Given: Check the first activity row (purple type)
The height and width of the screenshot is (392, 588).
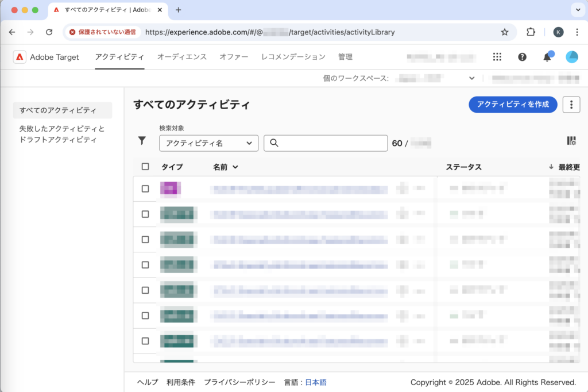Looking at the screenshot, I should coord(145,189).
